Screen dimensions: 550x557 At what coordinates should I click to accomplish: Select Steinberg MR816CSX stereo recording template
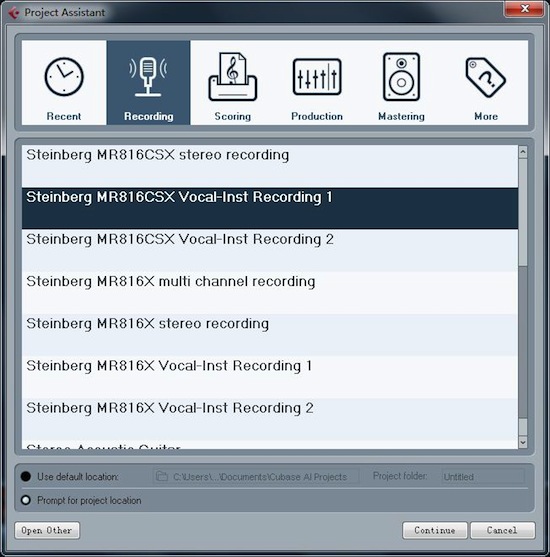[270, 166]
